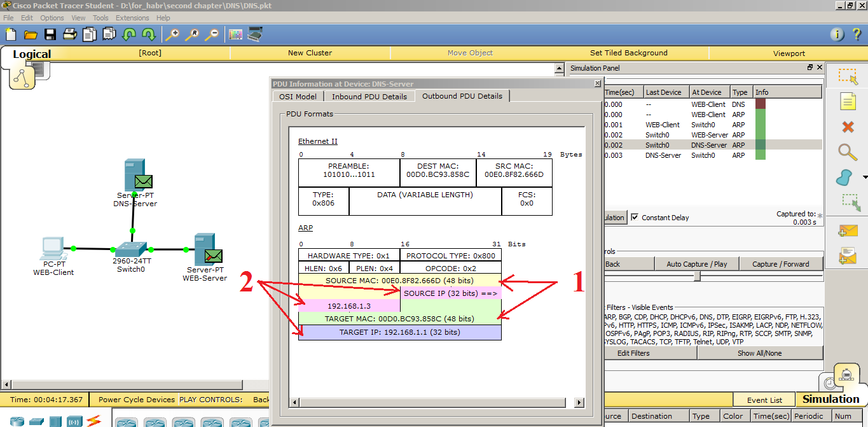Image resolution: width=868 pixels, height=427 pixels.
Task: Choose the Place Note tool
Action: [x=848, y=101]
